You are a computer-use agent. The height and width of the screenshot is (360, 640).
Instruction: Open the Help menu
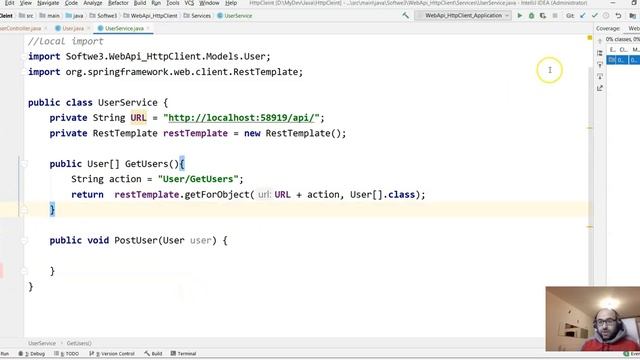coord(231,3)
